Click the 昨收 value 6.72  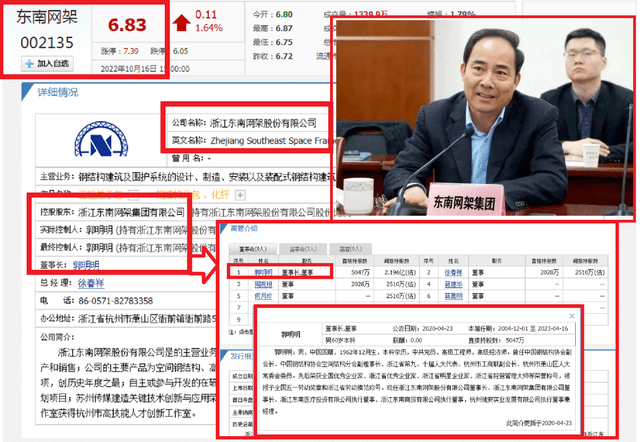(284, 56)
